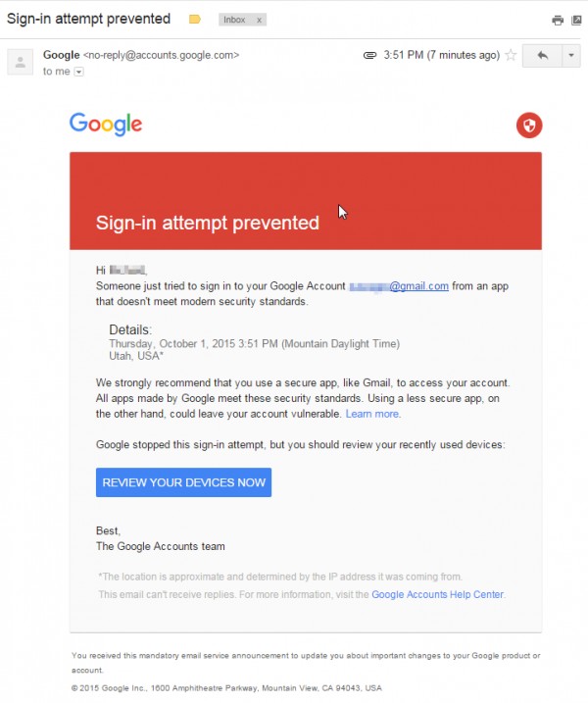Click the red security shield icon
This screenshot has height=703, width=588.
point(529,126)
